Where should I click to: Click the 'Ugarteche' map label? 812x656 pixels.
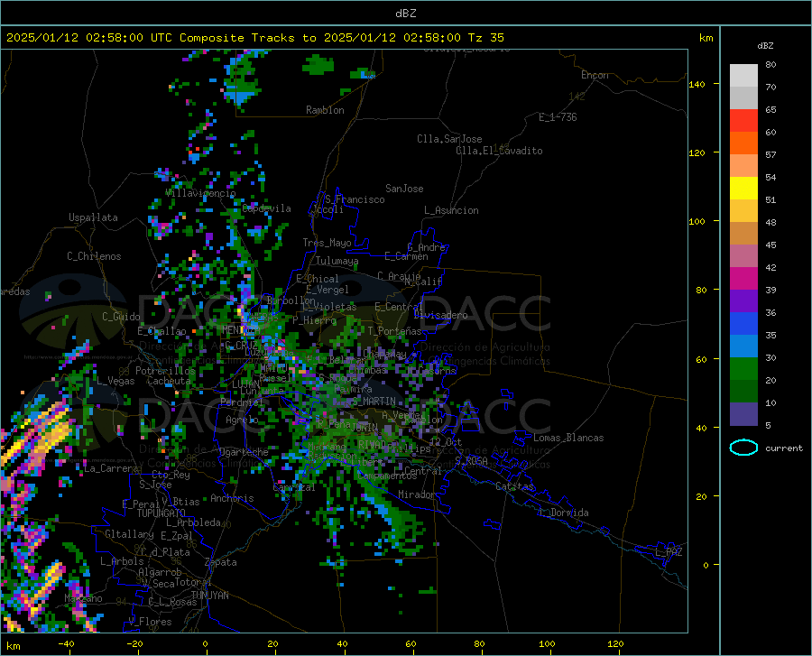[x=244, y=452]
